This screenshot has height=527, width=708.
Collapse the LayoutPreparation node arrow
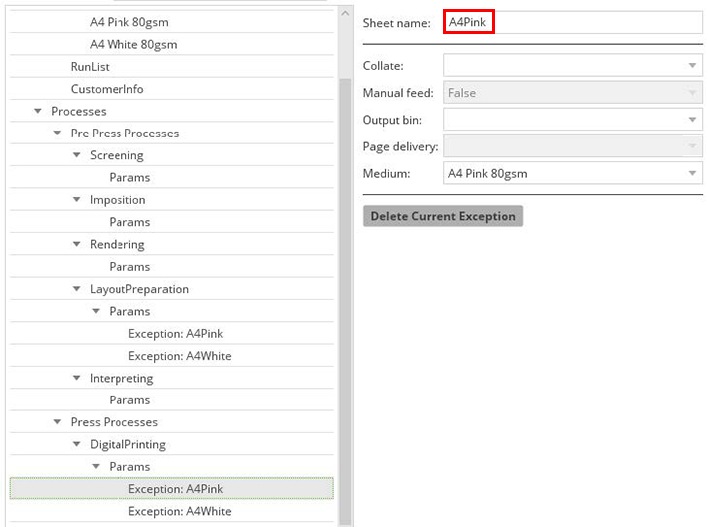coord(77,289)
